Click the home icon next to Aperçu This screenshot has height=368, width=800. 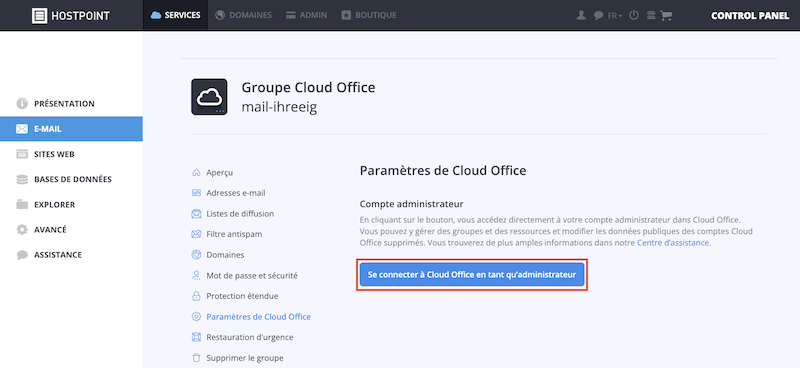click(196, 173)
